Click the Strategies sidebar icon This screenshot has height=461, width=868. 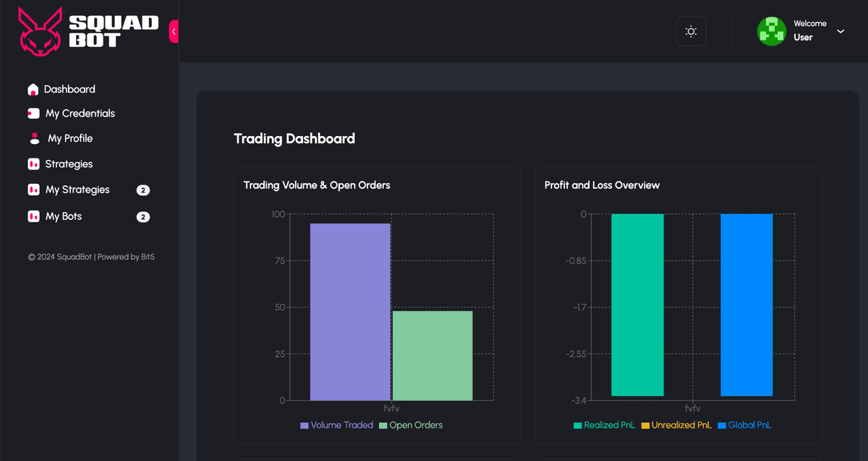pos(33,164)
